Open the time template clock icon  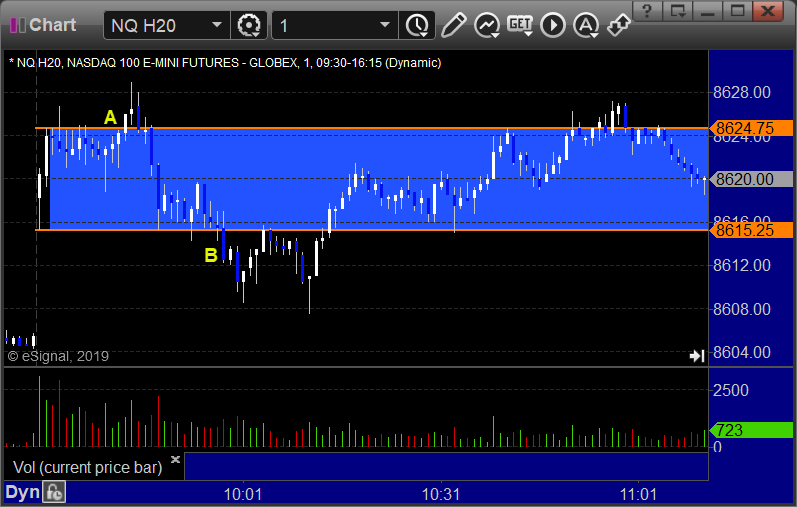417,25
